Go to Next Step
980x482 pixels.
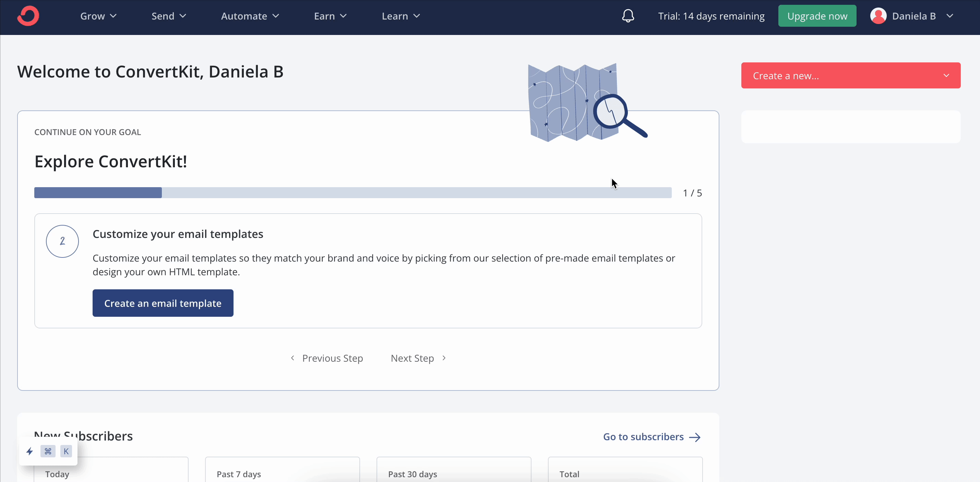click(x=418, y=358)
